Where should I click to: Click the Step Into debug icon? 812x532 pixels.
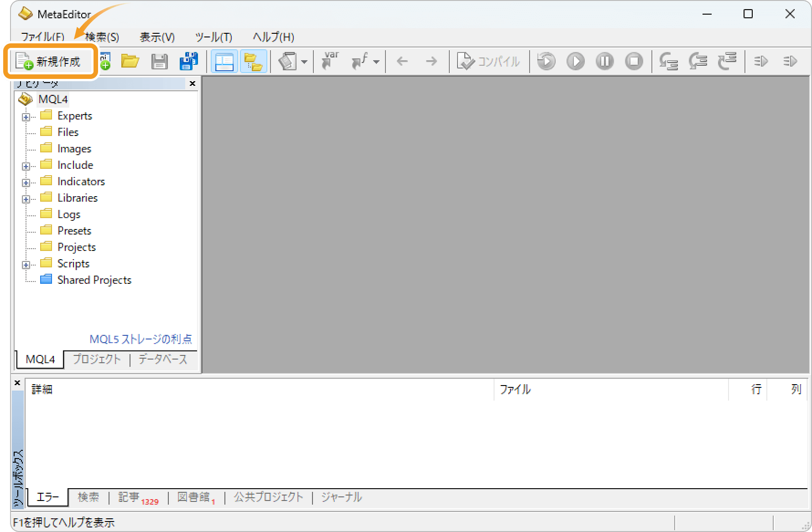[x=669, y=61]
